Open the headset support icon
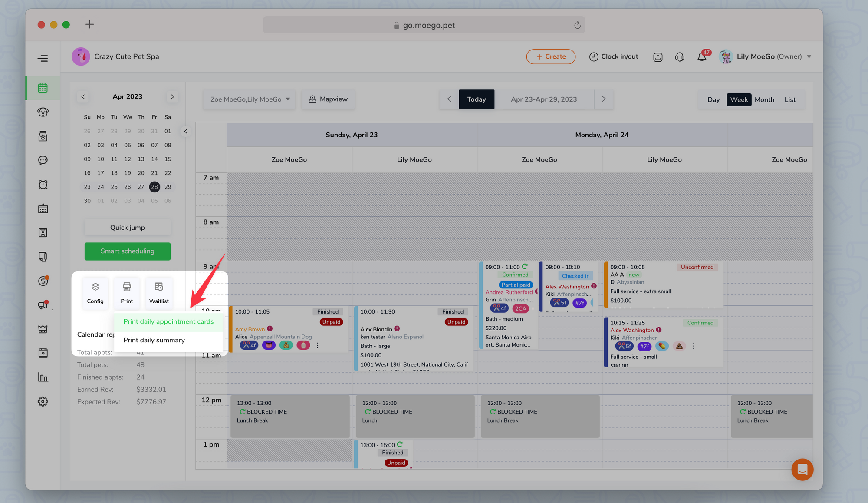The width and height of the screenshot is (868, 503). coord(680,57)
